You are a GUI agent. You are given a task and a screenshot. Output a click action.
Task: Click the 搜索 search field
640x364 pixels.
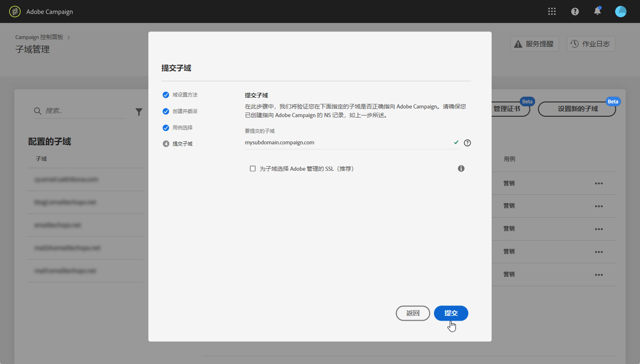[x=79, y=111]
